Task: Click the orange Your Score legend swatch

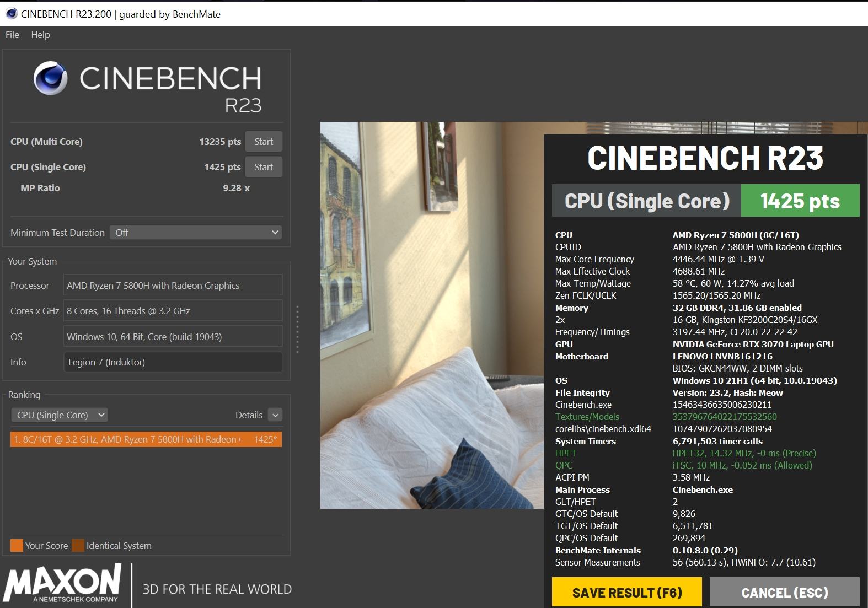Action: [17, 546]
